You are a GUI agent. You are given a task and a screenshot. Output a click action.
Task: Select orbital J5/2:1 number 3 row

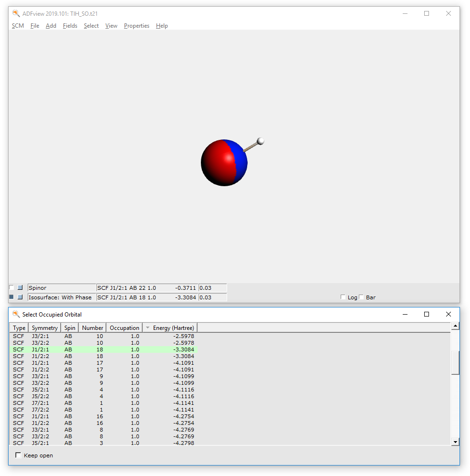pos(104,443)
